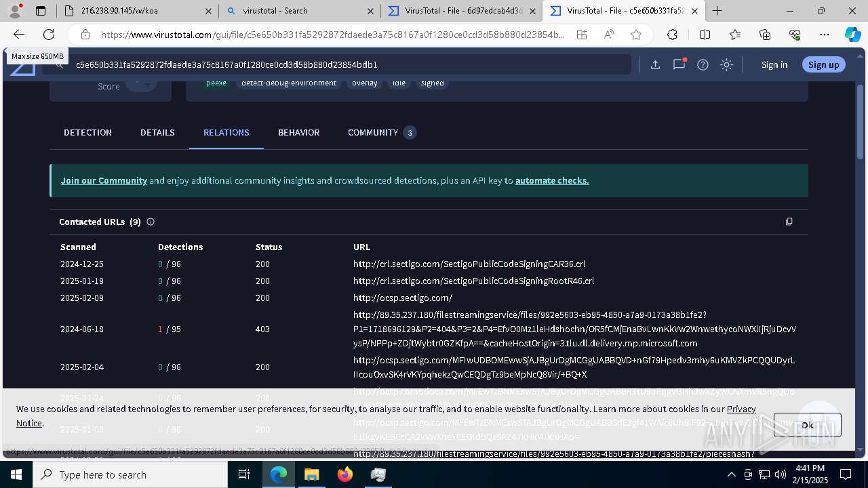Launch Firefox from the taskbar

pyautogui.click(x=344, y=474)
